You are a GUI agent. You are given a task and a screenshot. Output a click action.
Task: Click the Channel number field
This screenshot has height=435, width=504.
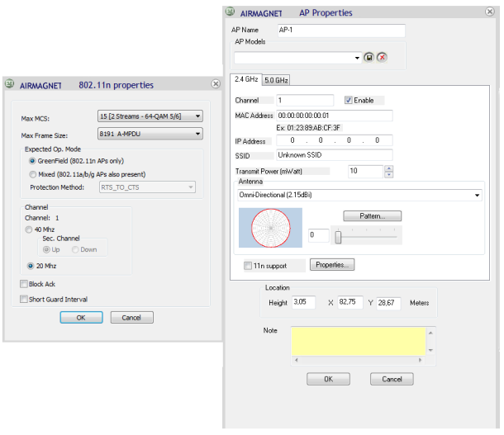tap(305, 100)
